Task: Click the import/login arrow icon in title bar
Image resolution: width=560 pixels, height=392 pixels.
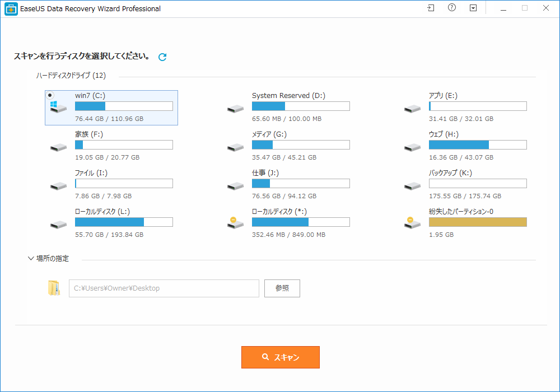Action: (431, 8)
